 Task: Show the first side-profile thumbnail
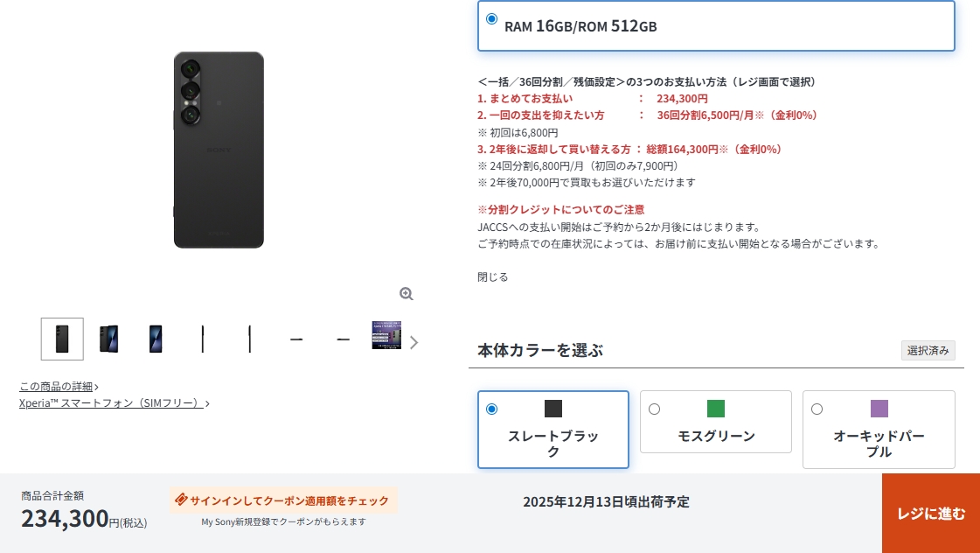click(203, 339)
